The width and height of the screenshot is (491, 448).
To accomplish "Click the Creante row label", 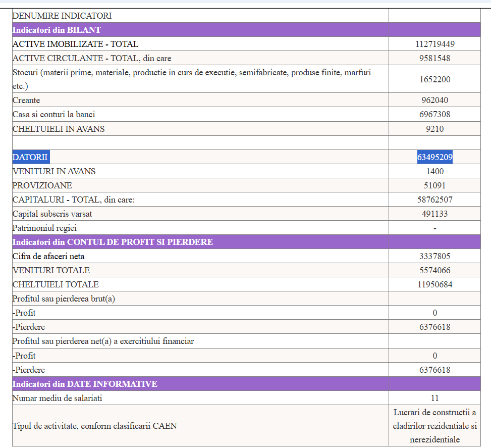I will pyautogui.click(x=26, y=100).
